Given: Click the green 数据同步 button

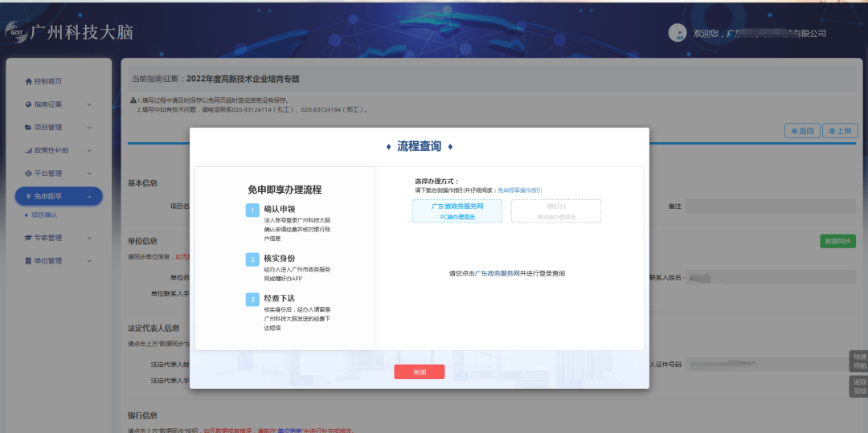Looking at the screenshot, I should click(x=837, y=241).
